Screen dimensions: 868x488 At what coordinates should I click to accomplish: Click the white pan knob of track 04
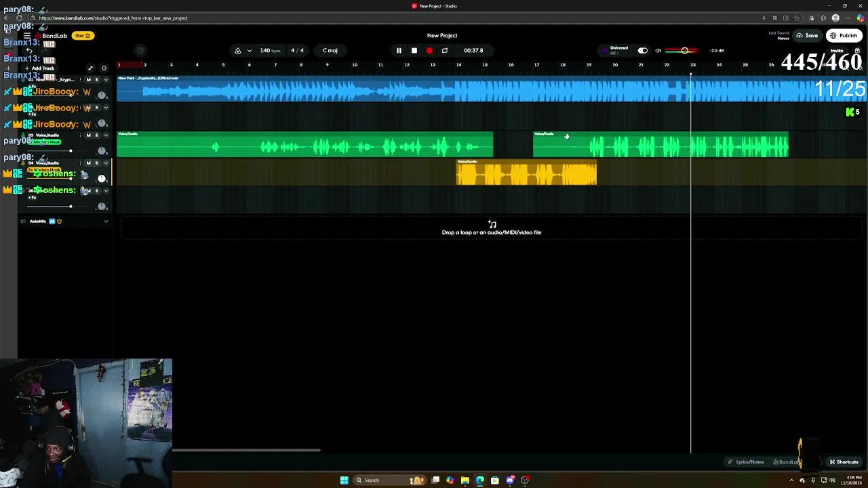tap(102, 178)
